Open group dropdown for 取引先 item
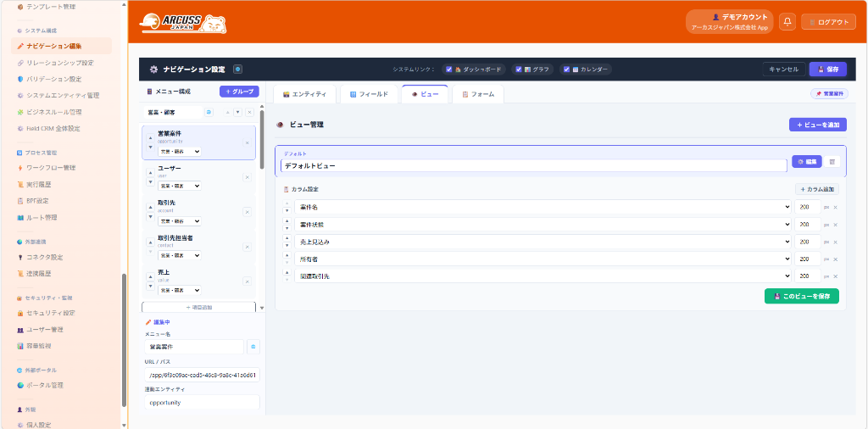 tap(180, 221)
